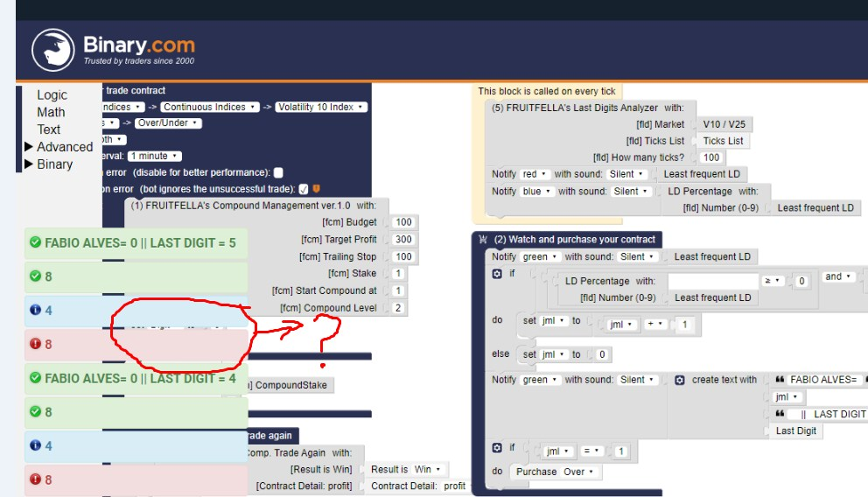Open the plus arithmetic operator dropdown
This screenshot has height=497, width=868.
pyautogui.click(x=654, y=324)
